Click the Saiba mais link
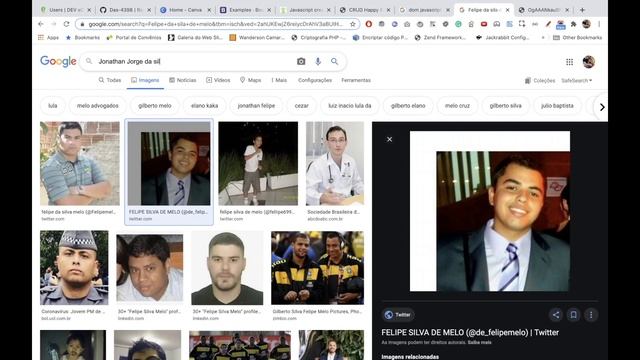This screenshot has width=640, height=360. [480, 342]
